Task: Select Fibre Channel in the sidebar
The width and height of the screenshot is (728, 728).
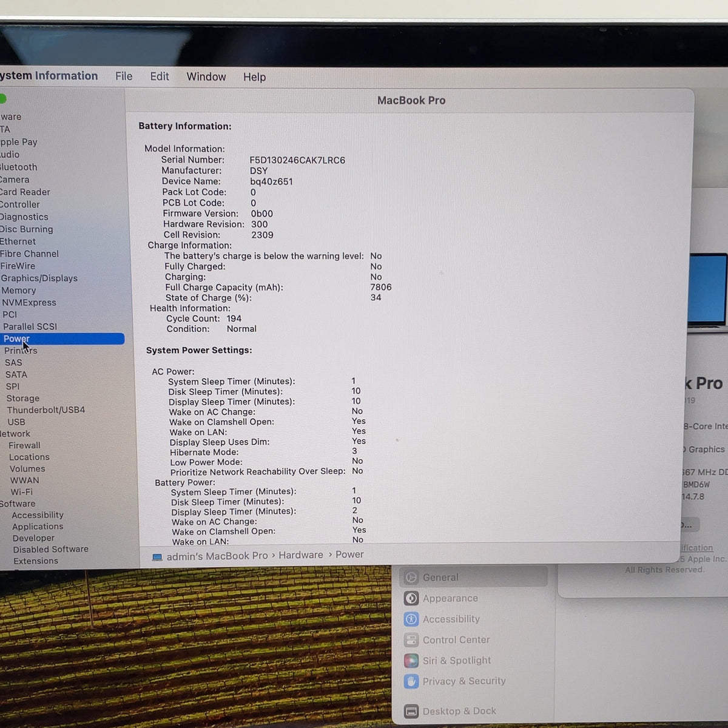Action: (29, 254)
